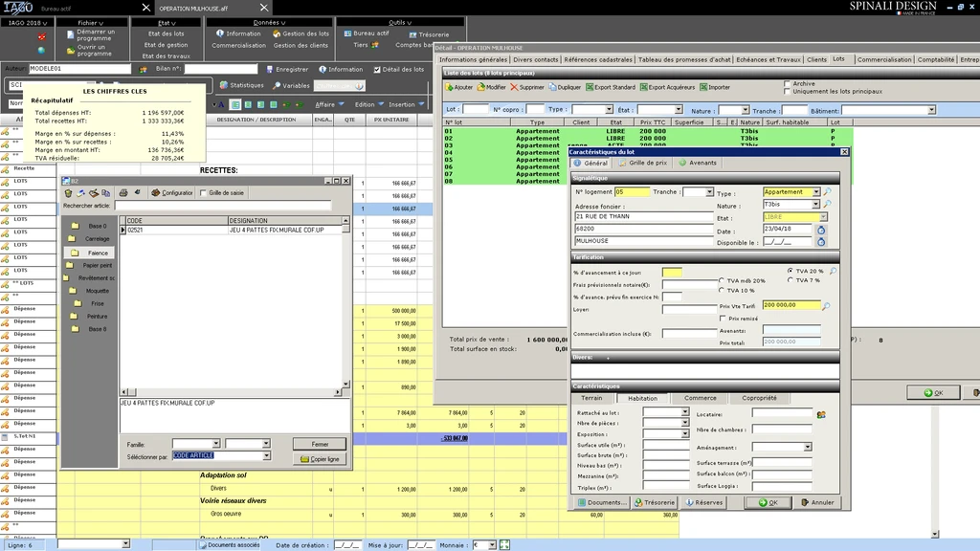Click Export Standard Excel icon
The width and height of the screenshot is (980, 551).
click(x=588, y=87)
